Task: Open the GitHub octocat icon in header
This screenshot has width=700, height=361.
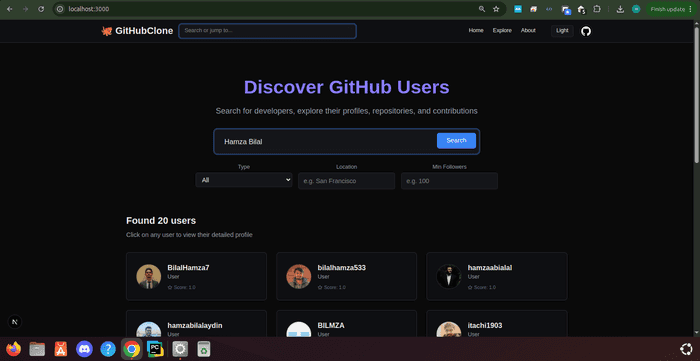Action: (586, 31)
